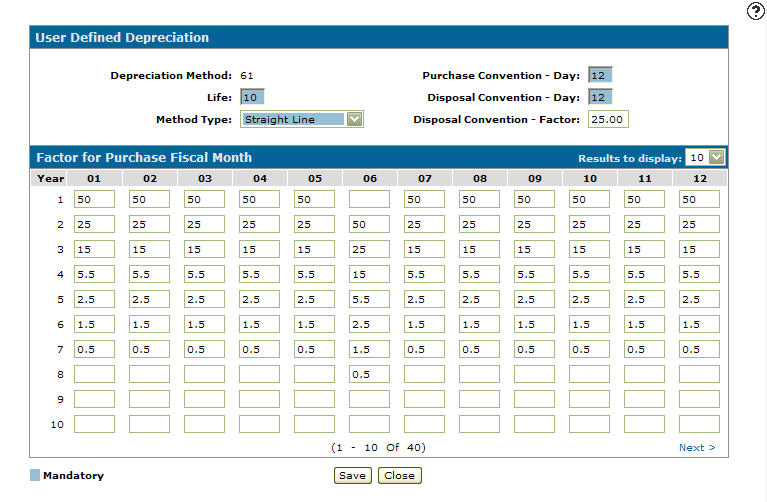Click the User Defined Depreciation header
Image resolution: width=767 pixels, height=502 pixels.
(x=122, y=37)
